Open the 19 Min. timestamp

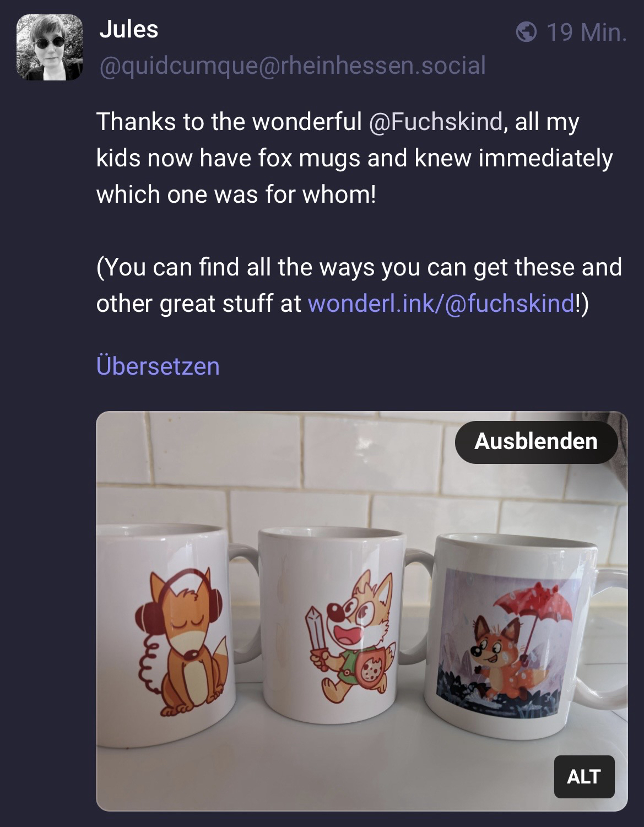[587, 33]
